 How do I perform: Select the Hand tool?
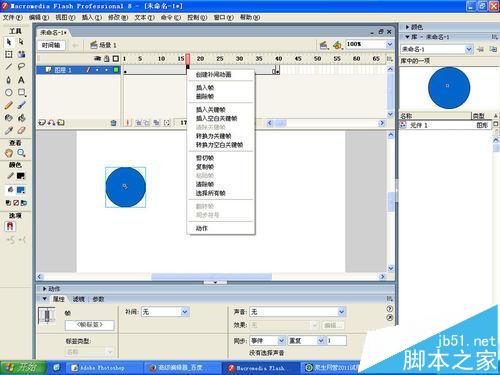pyautogui.click(x=9, y=153)
